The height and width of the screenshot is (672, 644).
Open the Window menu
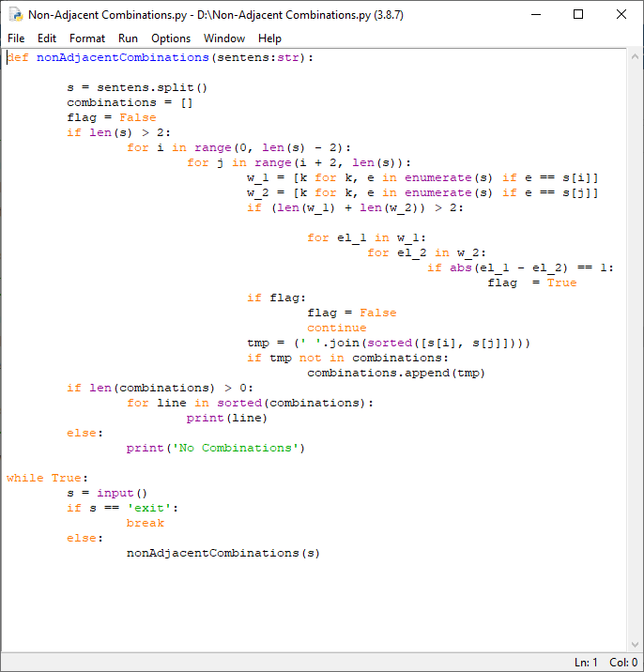(x=224, y=38)
